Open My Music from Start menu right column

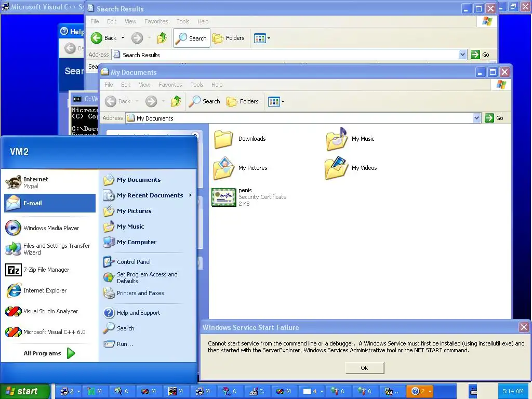tap(148, 227)
